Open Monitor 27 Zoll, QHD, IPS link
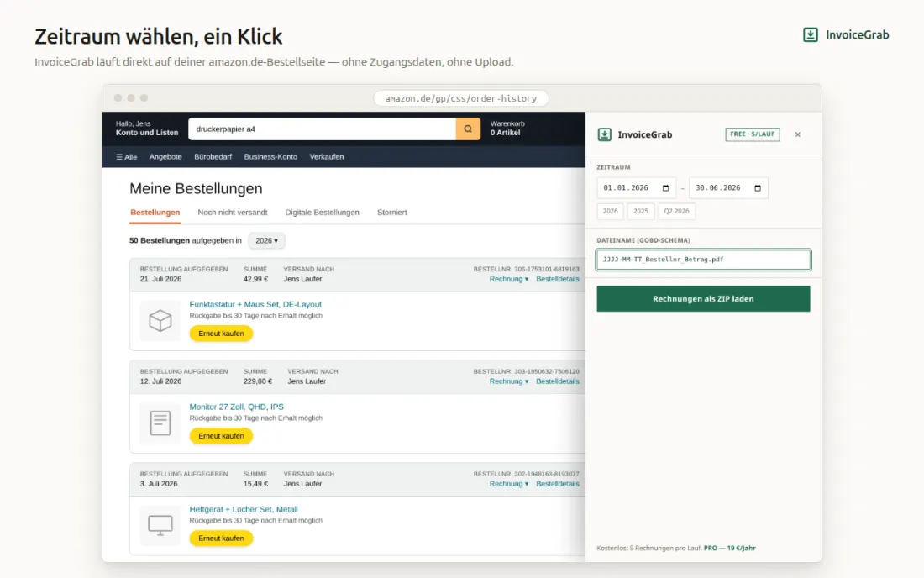 (236, 407)
